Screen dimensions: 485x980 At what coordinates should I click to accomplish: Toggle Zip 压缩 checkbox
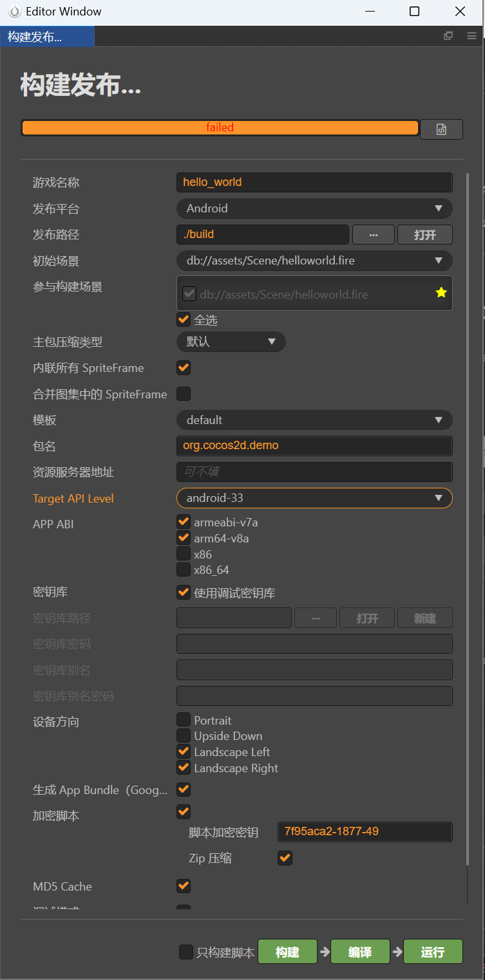coord(285,858)
